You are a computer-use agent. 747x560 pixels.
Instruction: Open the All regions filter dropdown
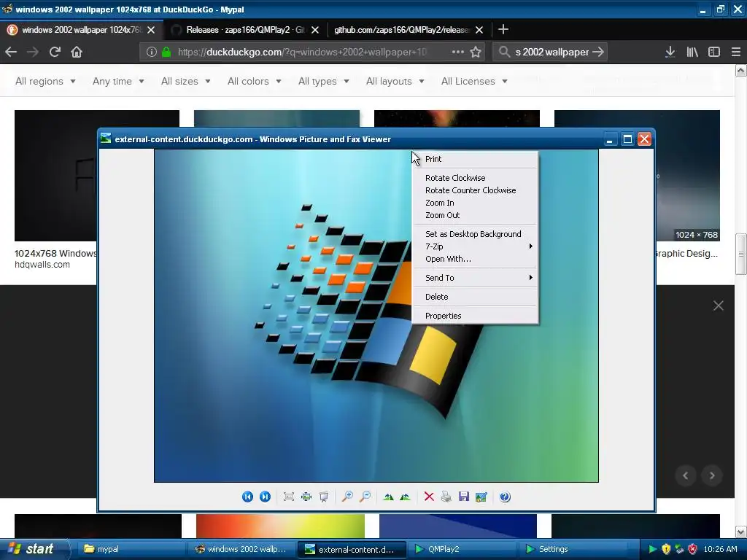coord(45,82)
